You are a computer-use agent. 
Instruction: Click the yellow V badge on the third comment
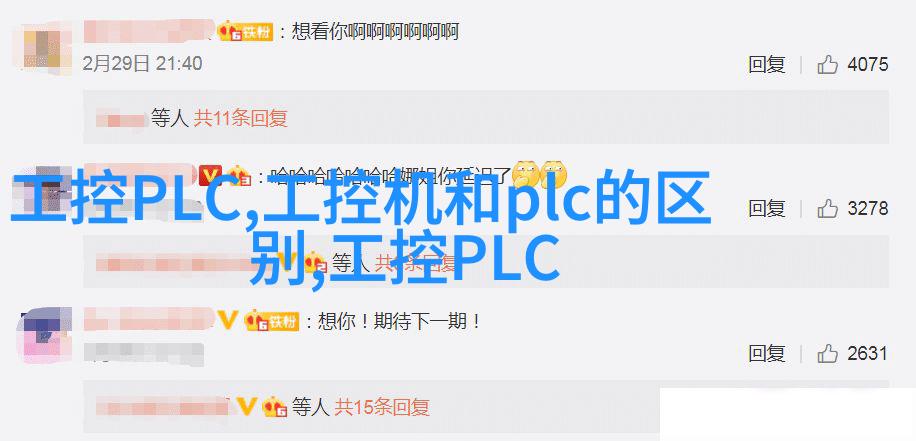pos(227,320)
